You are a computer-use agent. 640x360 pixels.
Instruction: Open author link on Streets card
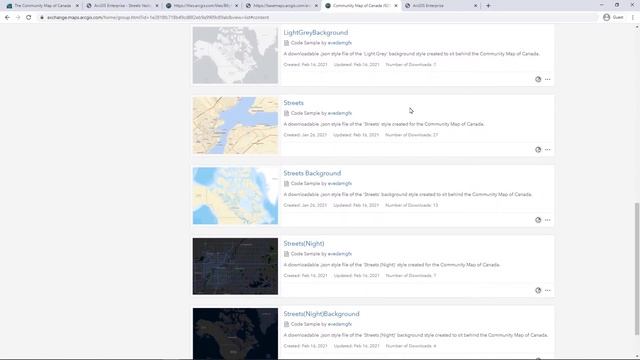(x=340, y=113)
